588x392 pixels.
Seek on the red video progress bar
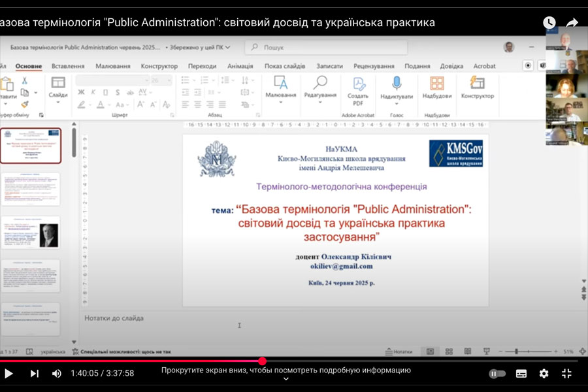pyautogui.click(x=131, y=361)
